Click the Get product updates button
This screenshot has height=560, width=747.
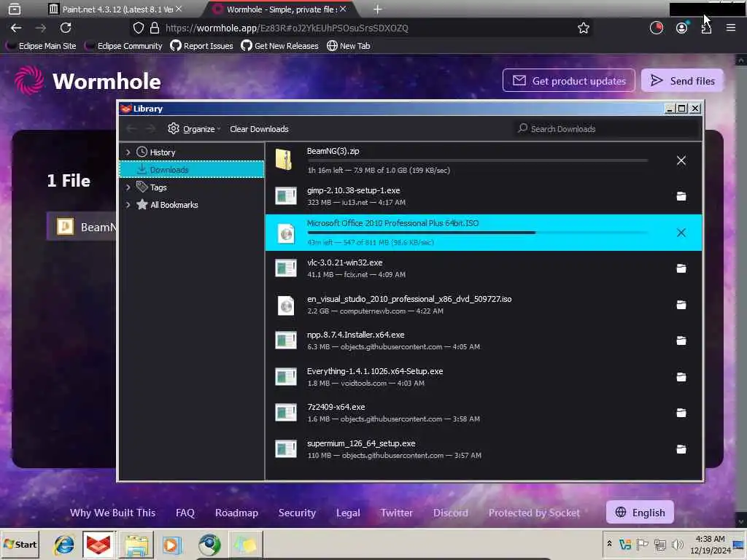(569, 80)
